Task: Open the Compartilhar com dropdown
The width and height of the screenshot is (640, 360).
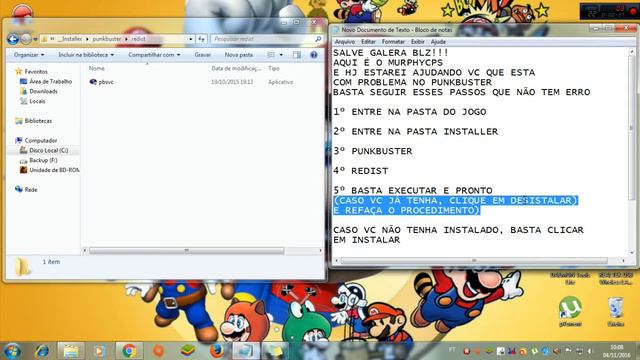Action: point(154,55)
